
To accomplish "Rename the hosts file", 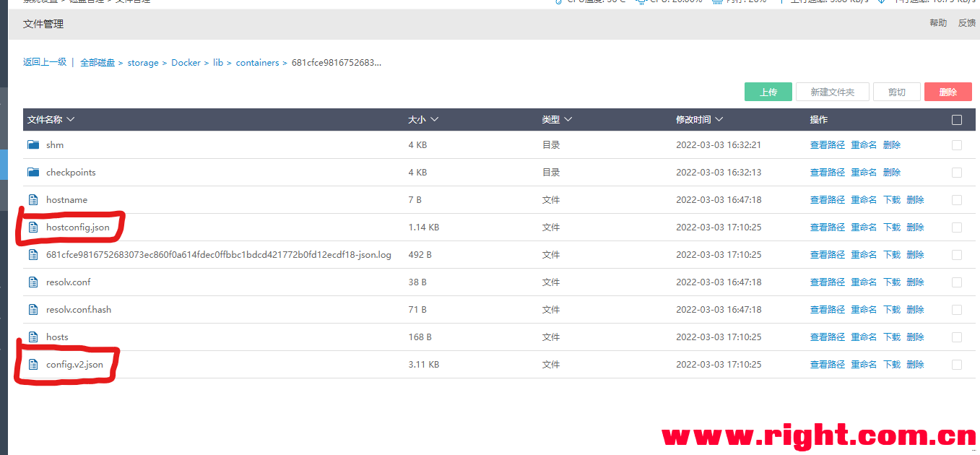I will [x=864, y=337].
